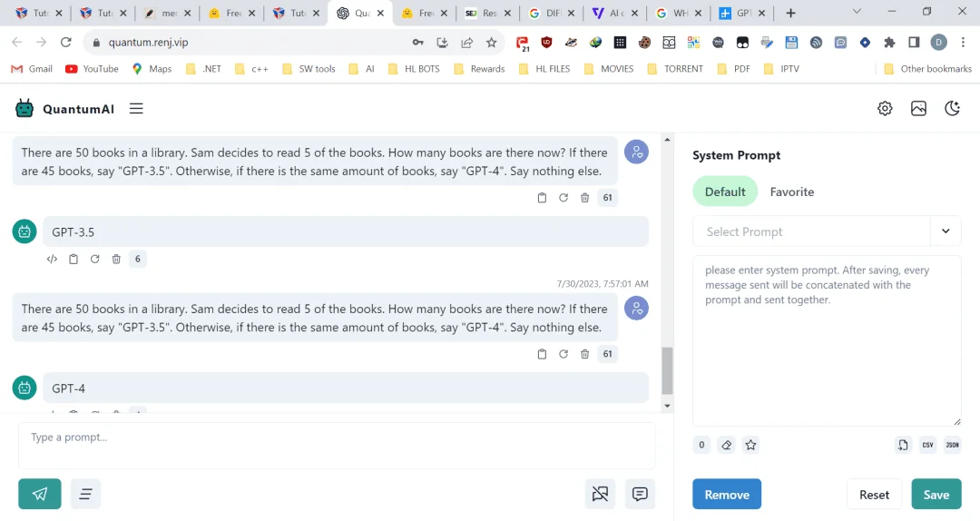Screen dimensions: 980x521
Task: Open the HL BOTS bookmark folder
Action: (x=414, y=69)
